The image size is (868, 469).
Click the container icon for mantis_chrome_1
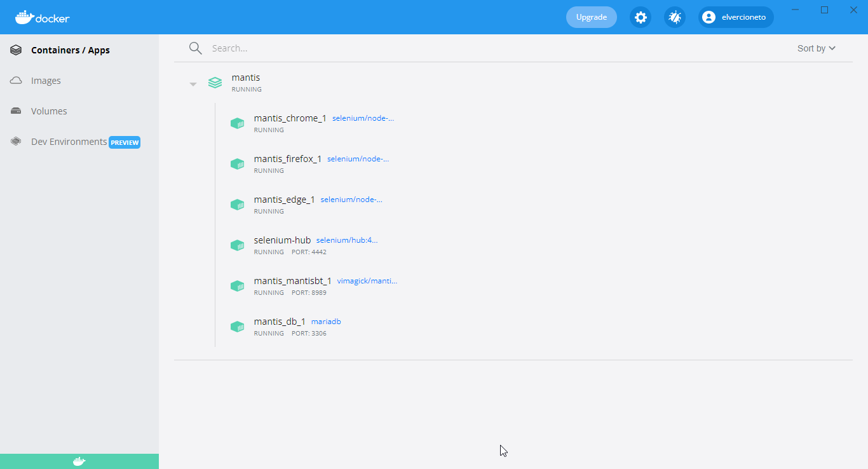238,123
